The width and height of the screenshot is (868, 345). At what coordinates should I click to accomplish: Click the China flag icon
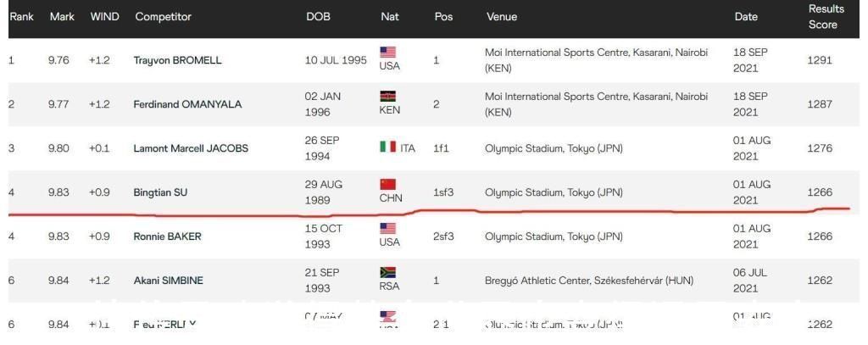(x=388, y=185)
